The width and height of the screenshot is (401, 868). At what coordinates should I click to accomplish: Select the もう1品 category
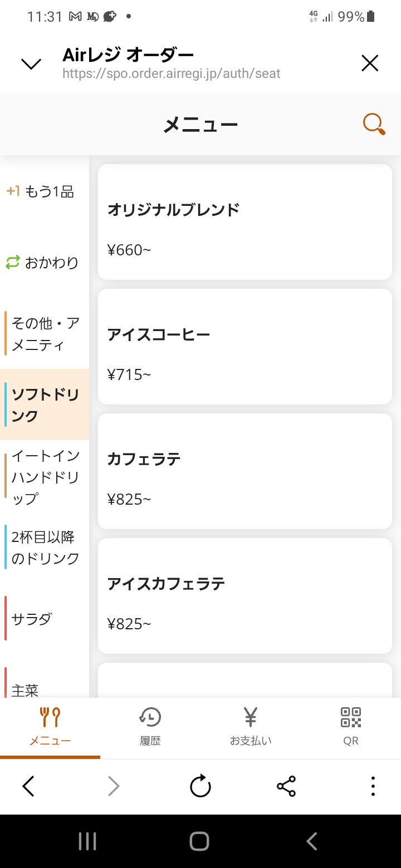click(x=45, y=192)
